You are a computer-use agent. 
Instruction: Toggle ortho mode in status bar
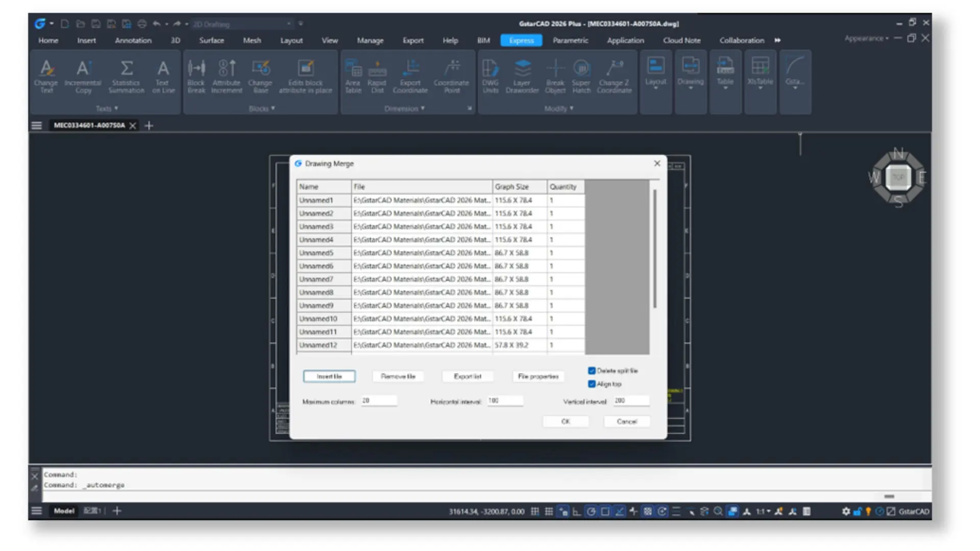pyautogui.click(x=577, y=511)
